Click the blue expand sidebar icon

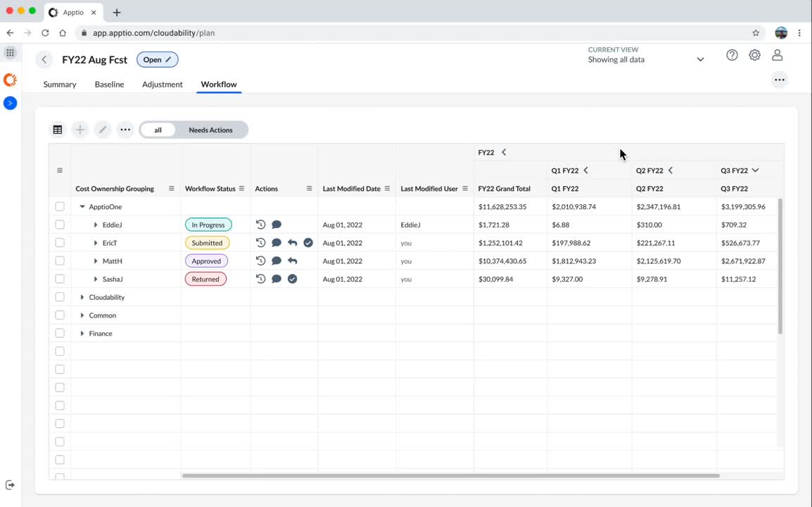tap(10, 104)
